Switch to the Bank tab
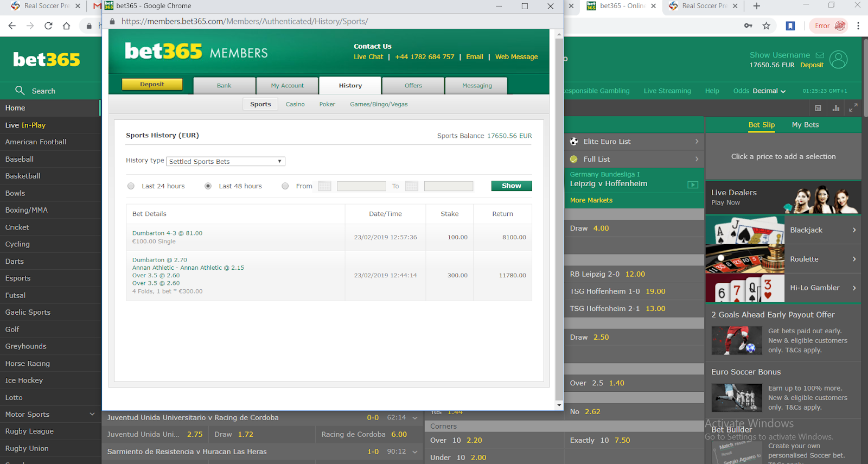This screenshot has height=464, width=868. [224, 86]
